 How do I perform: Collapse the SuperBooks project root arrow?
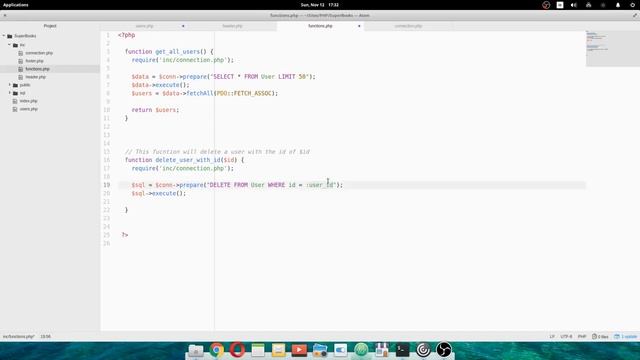tap(4, 36)
